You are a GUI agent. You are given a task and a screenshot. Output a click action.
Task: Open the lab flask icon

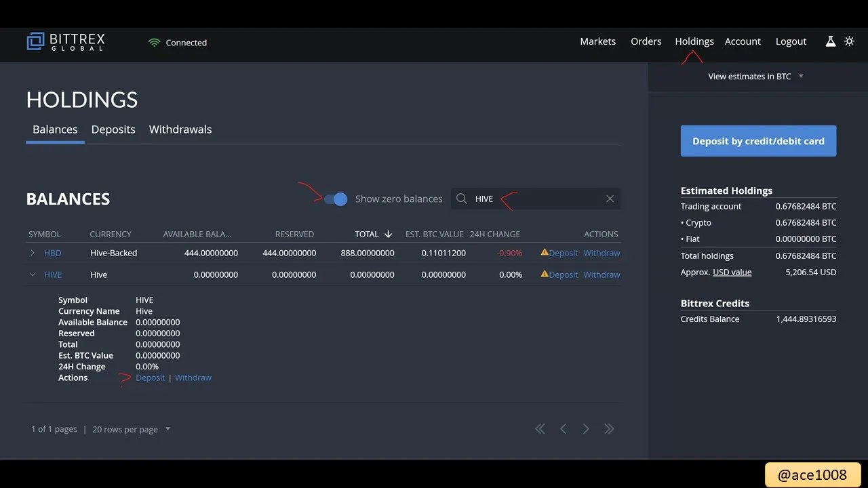pos(830,41)
